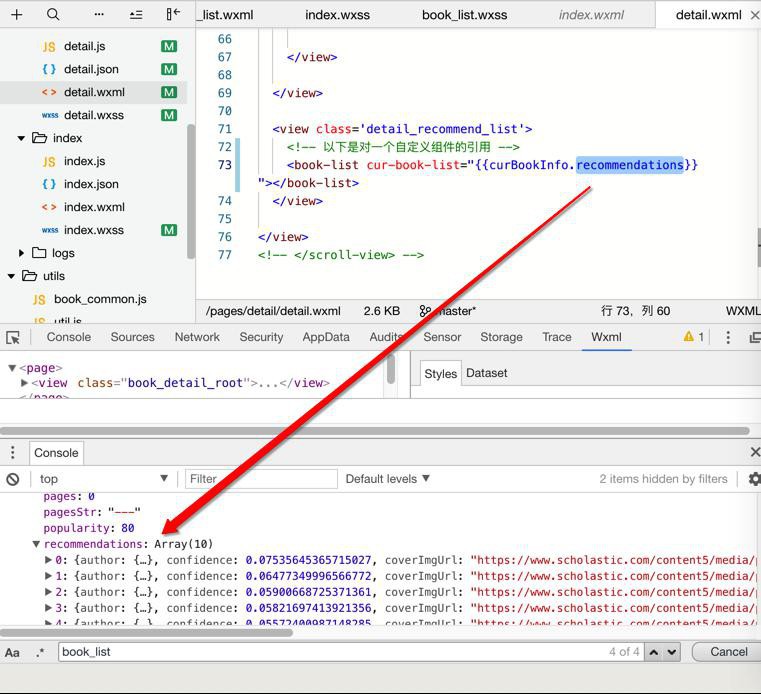
Task: Click the new file plus icon
Action: point(17,15)
